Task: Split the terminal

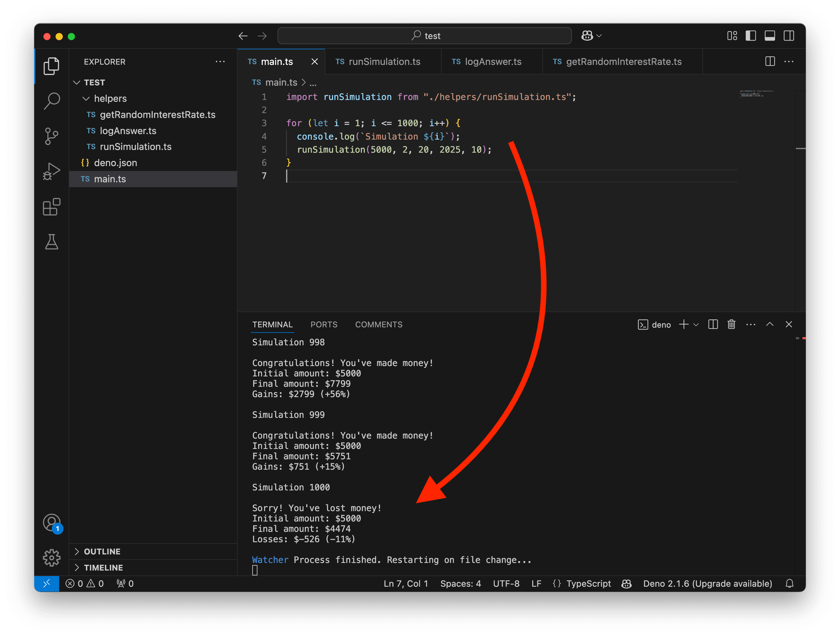Action: coord(713,324)
